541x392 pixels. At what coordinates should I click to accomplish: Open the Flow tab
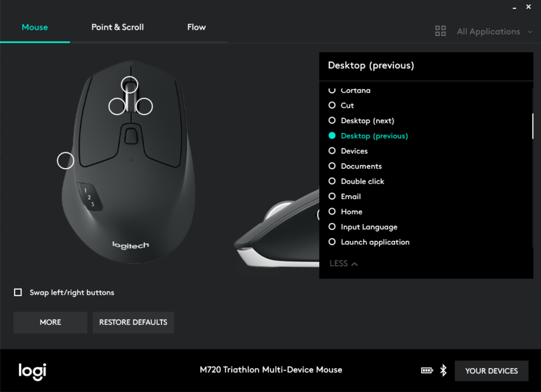click(196, 27)
